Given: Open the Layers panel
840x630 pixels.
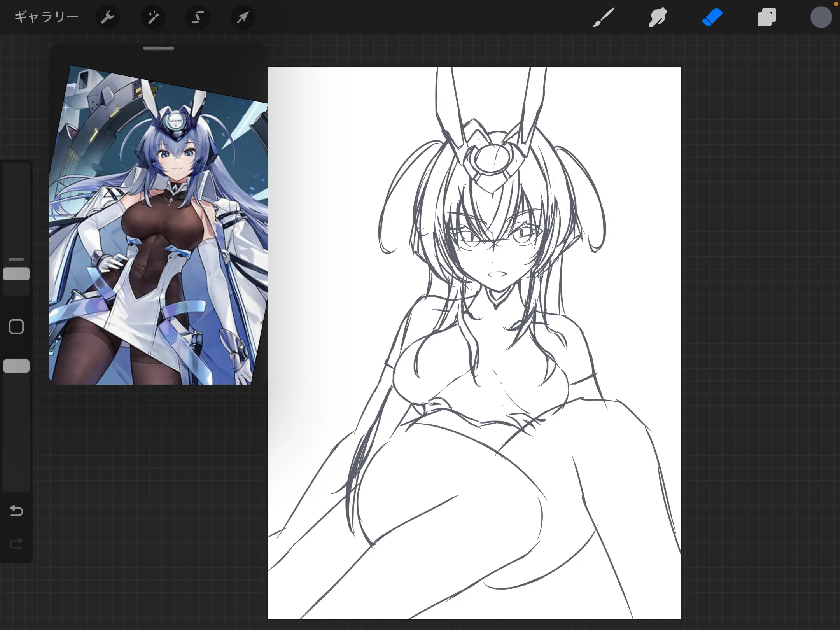Looking at the screenshot, I should tap(766, 17).
